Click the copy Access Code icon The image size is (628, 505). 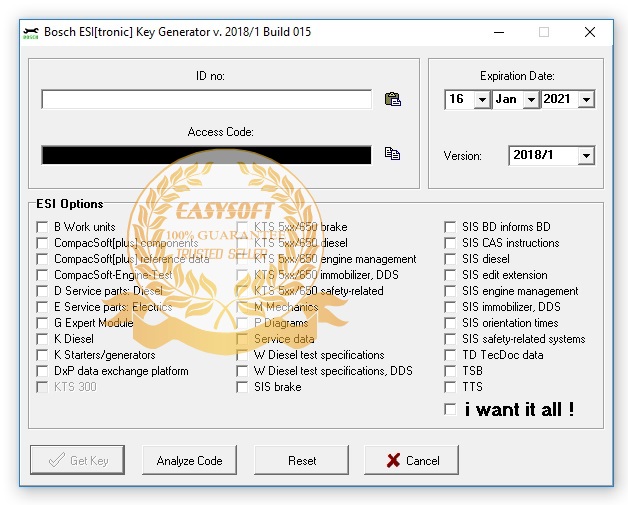[x=392, y=153]
